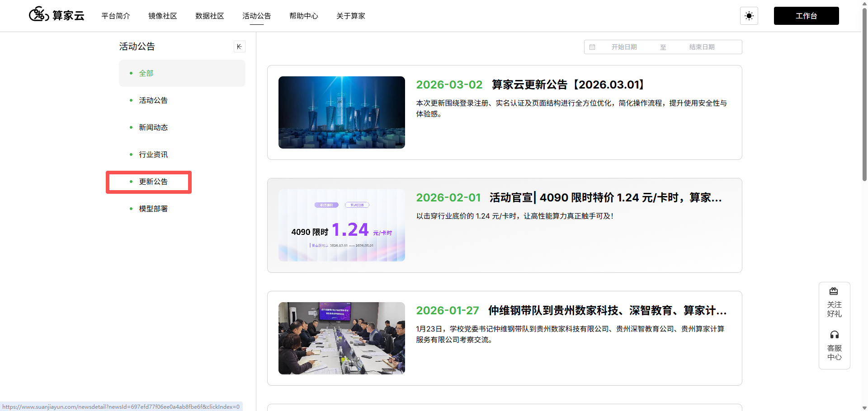Screen dimensions: 868x411
Task: Go to 镜像社区 in the top navigation
Action: click(163, 16)
